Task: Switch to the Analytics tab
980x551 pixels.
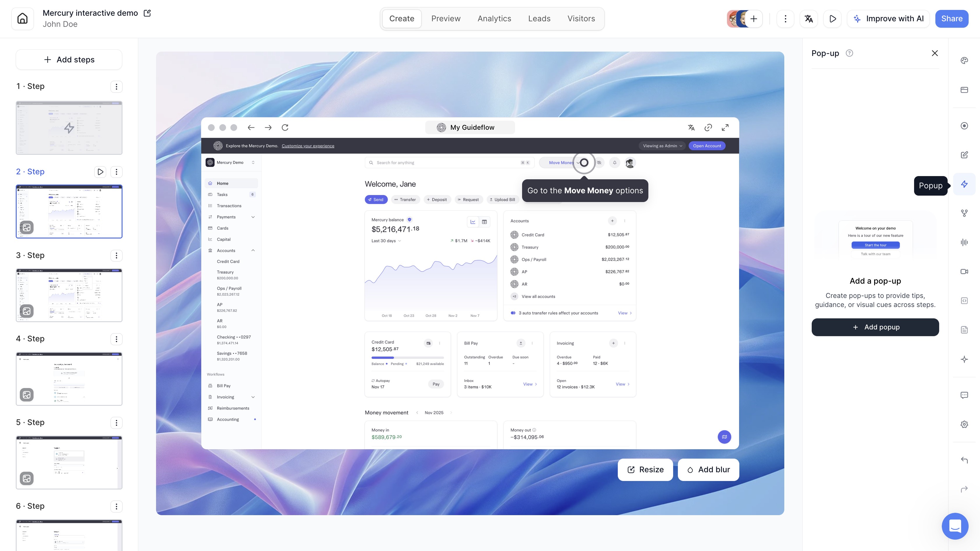Action: coord(494,19)
